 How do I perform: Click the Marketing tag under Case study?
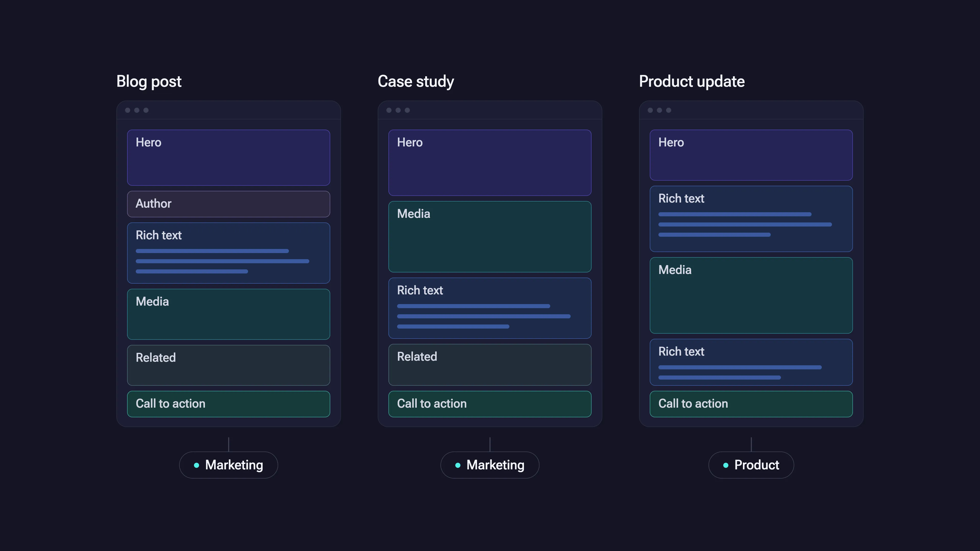click(x=490, y=465)
